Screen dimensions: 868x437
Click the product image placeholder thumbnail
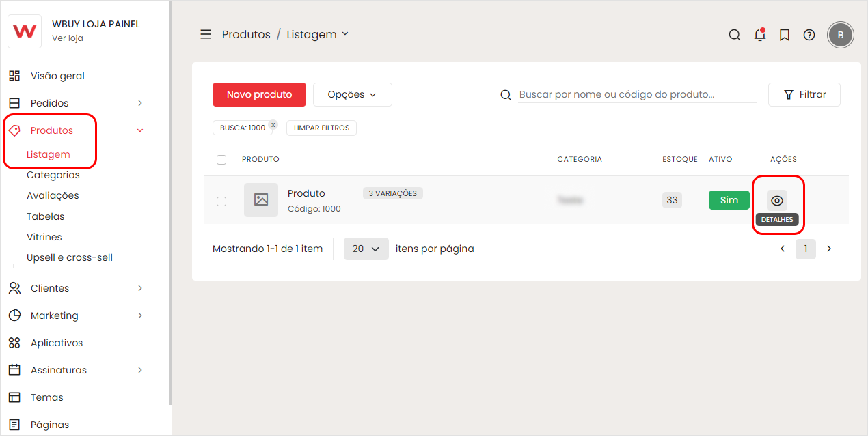coord(261,200)
